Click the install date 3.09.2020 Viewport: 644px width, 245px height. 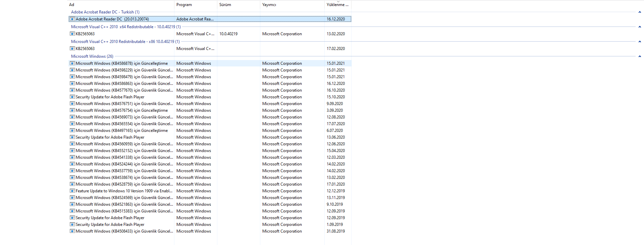tap(335, 110)
